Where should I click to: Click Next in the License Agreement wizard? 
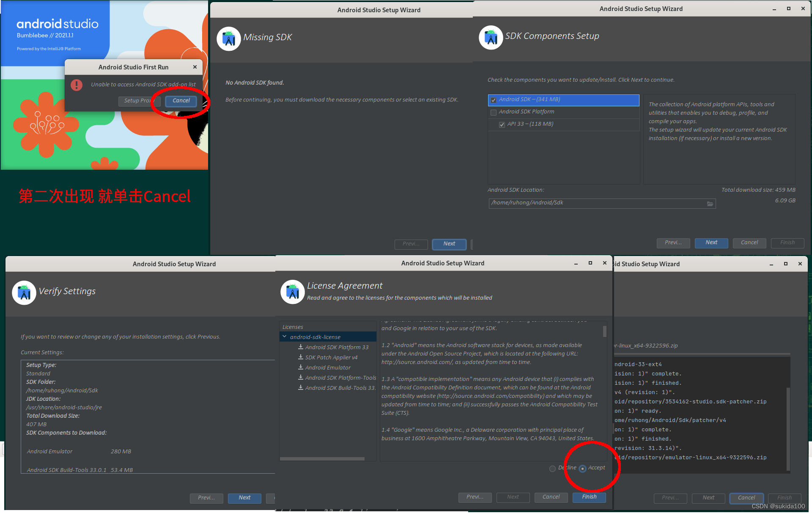[x=513, y=497]
